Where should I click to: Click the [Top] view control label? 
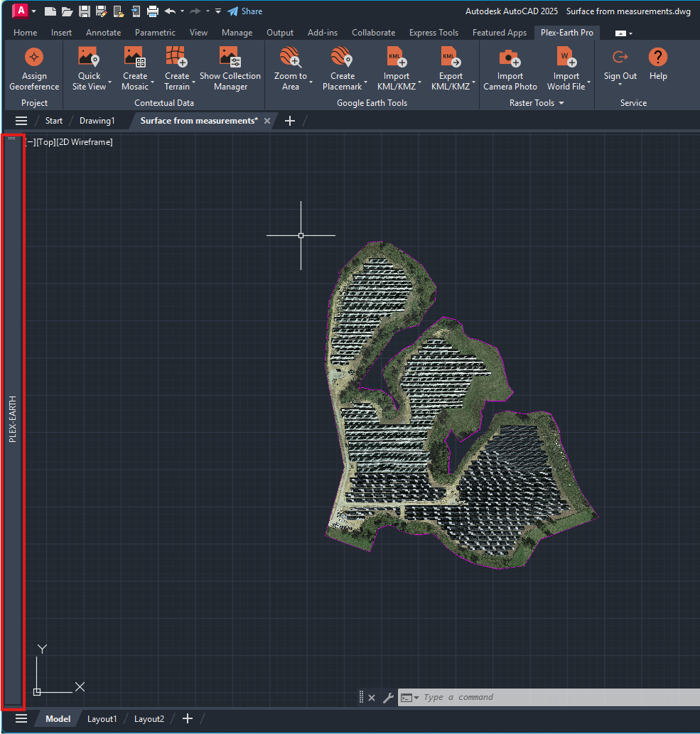click(45, 142)
